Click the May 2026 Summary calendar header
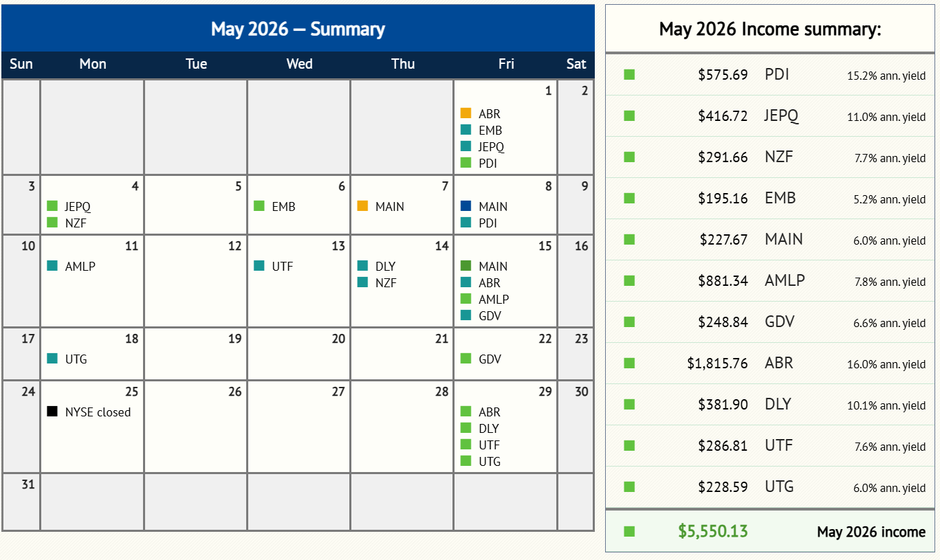The width and height of the screenshot is (940, 560). (298, 29)
